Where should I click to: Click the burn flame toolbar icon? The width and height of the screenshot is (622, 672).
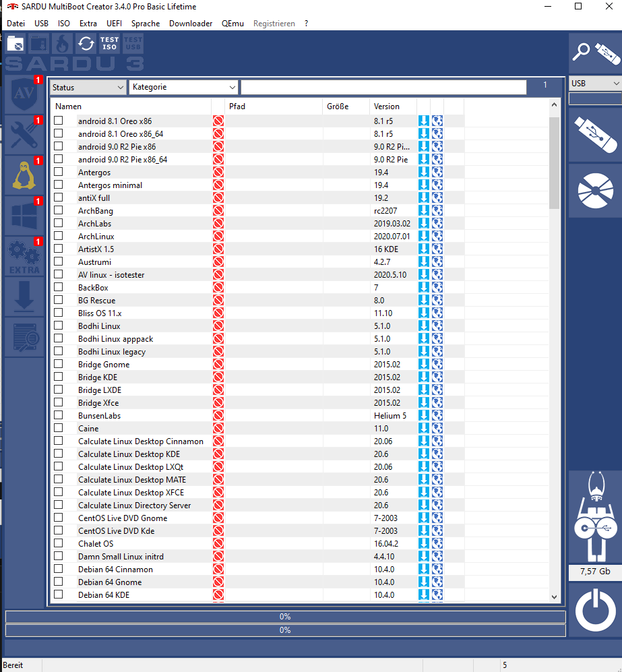[x=63, y=44]
